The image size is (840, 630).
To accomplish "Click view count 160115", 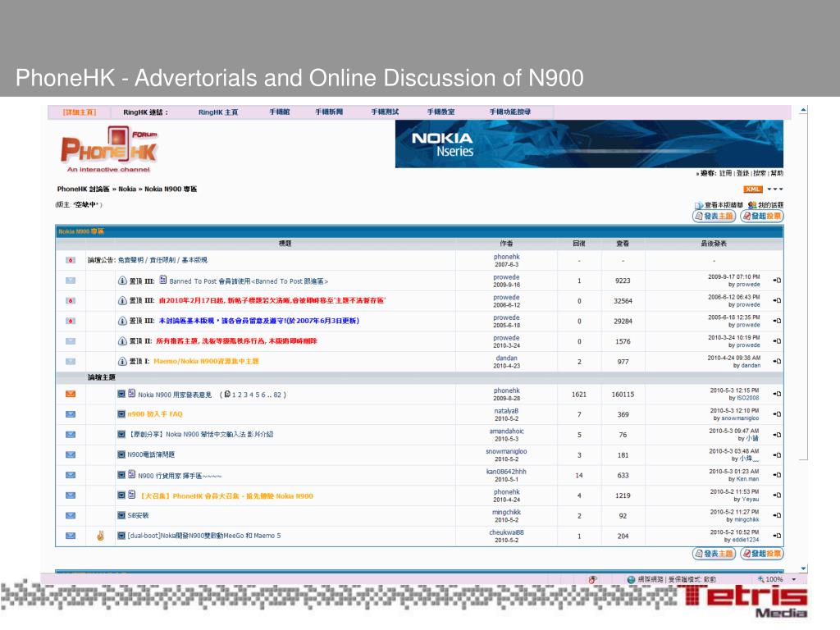I will pos(623,395).
